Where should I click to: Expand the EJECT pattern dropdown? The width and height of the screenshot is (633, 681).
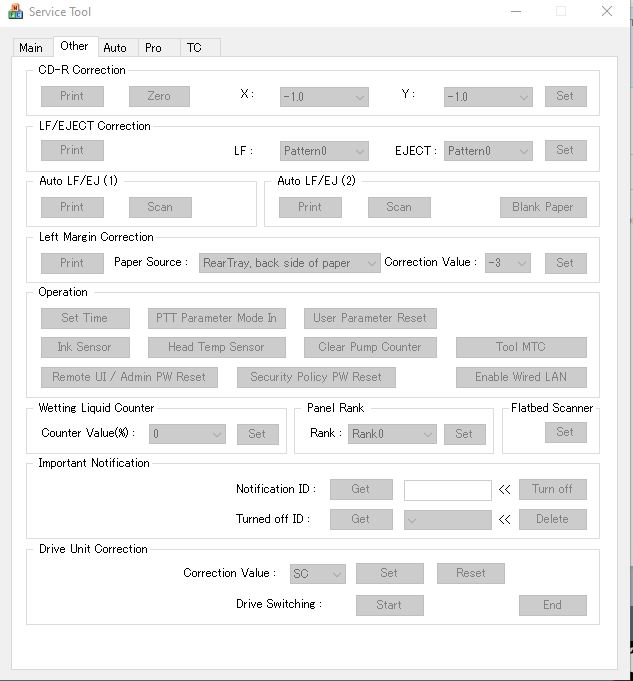pos(488,151)
